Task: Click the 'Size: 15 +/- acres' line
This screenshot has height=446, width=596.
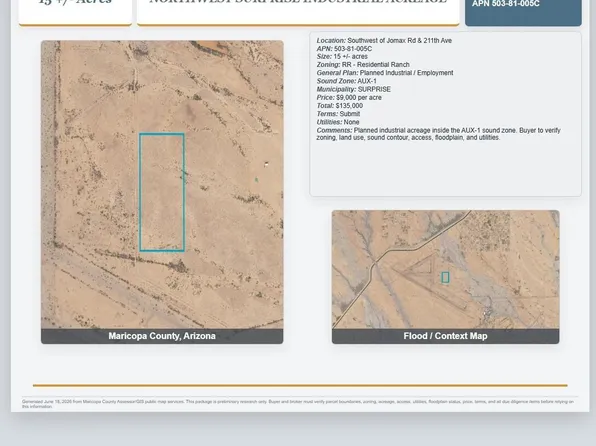Action: (x=342, y=56)
